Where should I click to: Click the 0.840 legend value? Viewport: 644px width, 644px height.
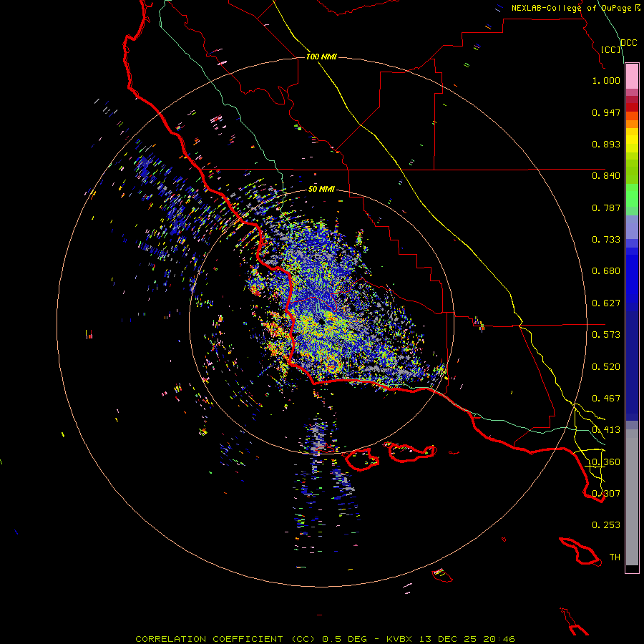606,176
